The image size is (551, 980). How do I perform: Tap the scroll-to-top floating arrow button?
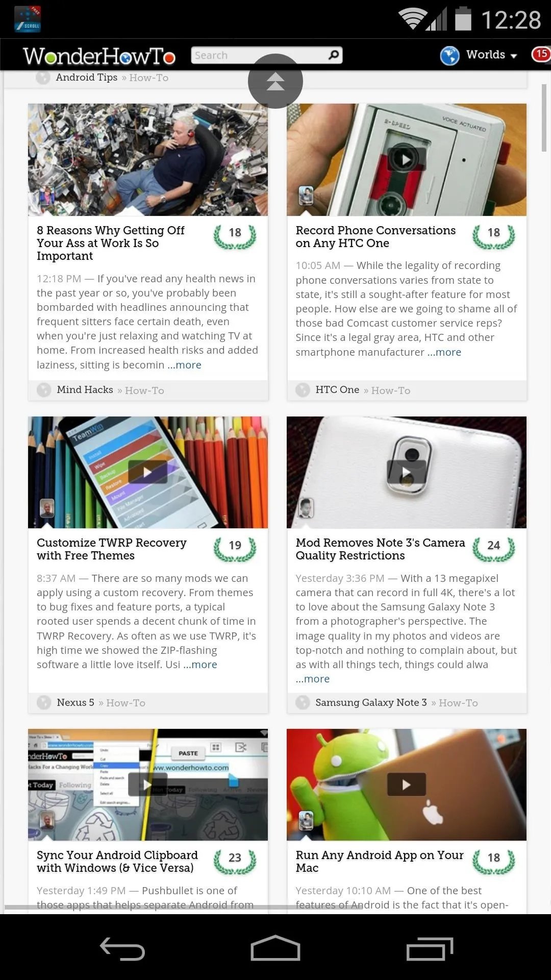click(x=275, y=81)
